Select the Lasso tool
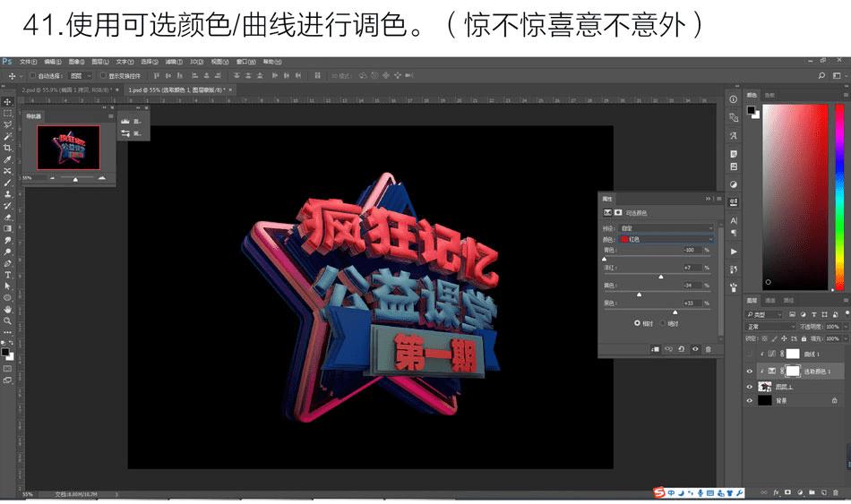The width and height of the screenshot is (851, 504). [x=7, y=124]
